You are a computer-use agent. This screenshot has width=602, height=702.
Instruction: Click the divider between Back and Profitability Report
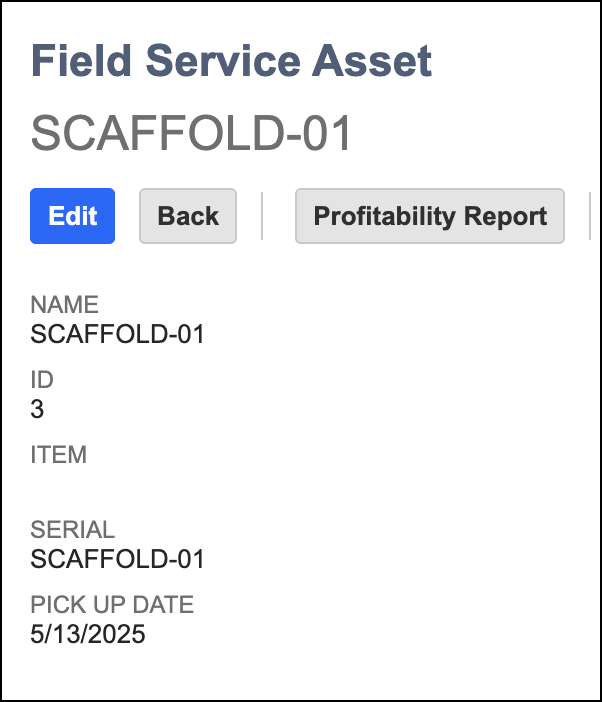coord(262,216)
